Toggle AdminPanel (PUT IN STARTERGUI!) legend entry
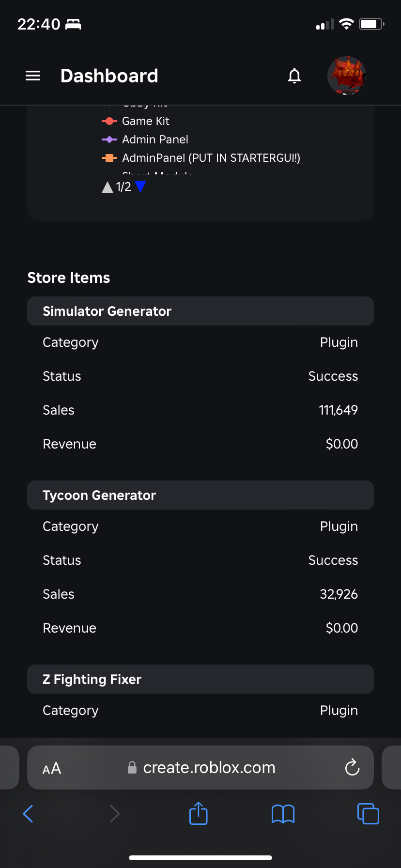The image size is (401, 868). 211,158
